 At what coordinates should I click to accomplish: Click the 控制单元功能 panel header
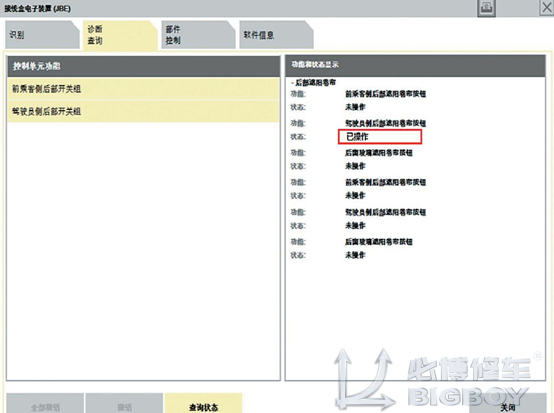tap(143, 66)
